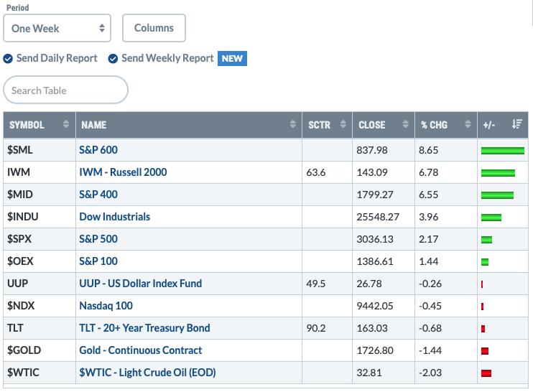Click the NEW badge next to Weekly Report

232,58
